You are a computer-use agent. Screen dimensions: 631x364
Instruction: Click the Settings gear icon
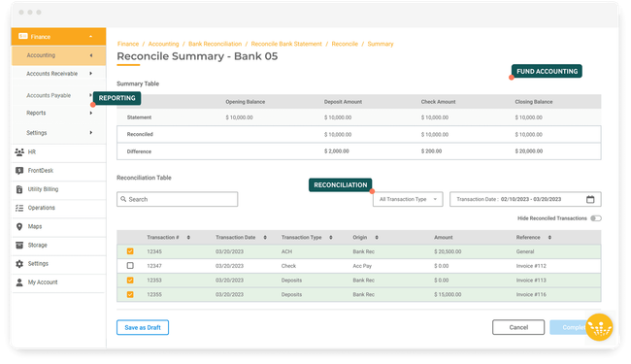coord(19,263)
